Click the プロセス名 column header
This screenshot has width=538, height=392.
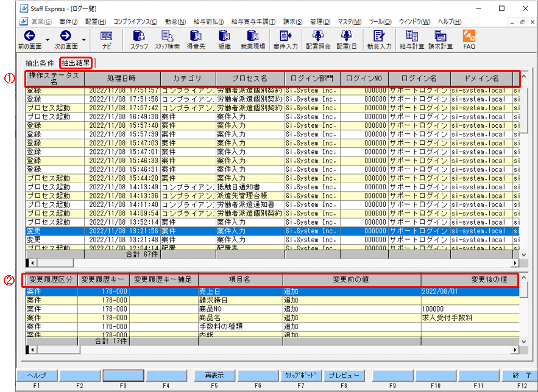(250, 79)
